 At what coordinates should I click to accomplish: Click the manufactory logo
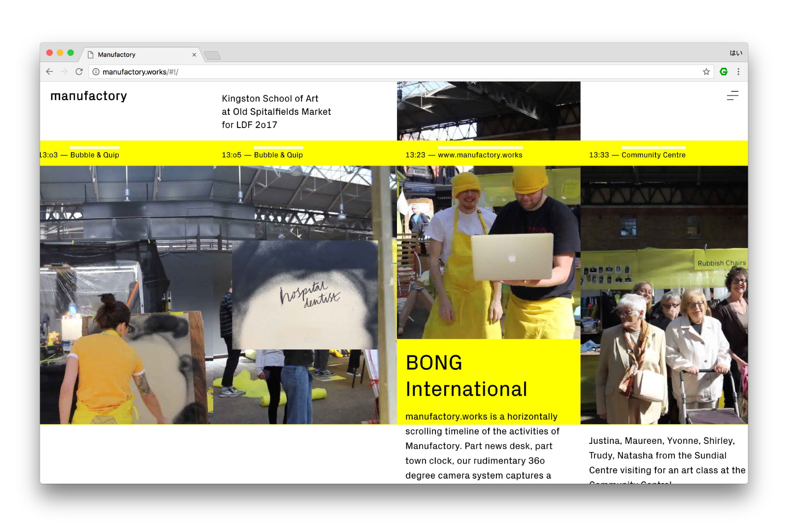89,96
